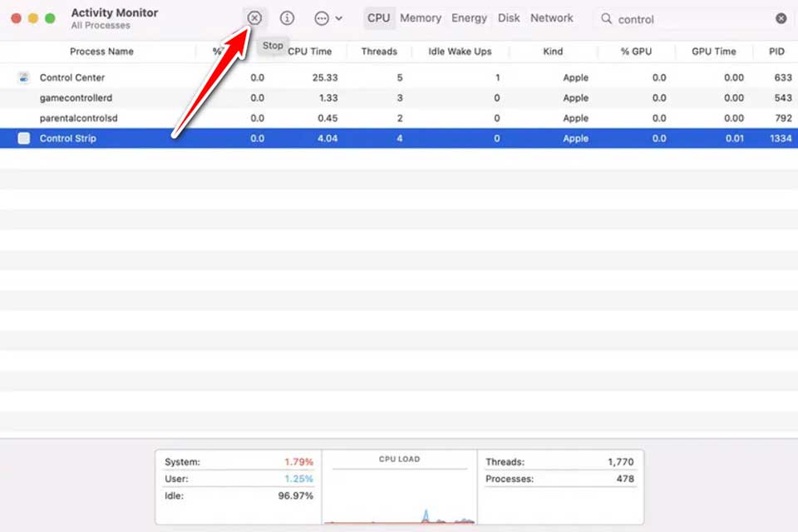The width and height of the screenshot is (798, 532).
Task: Switch to the Memory tab
Action: click(421, 18)
